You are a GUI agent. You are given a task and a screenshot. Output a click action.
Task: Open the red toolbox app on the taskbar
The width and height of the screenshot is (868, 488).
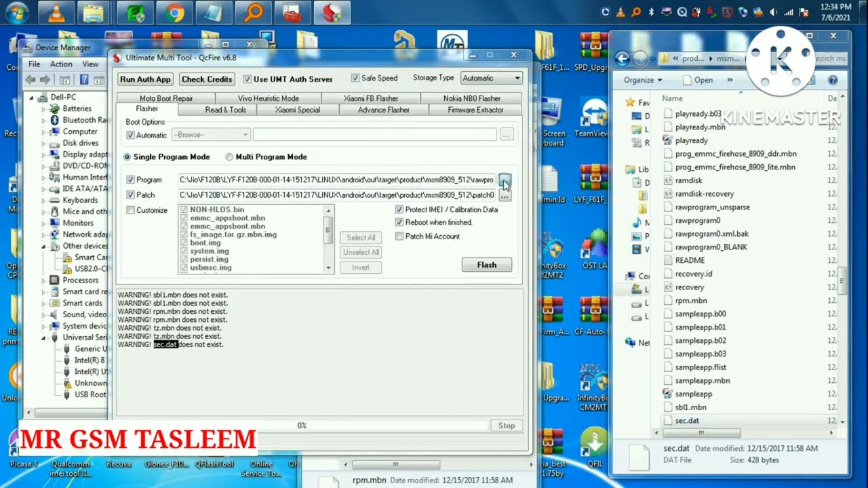coord(292,12)
